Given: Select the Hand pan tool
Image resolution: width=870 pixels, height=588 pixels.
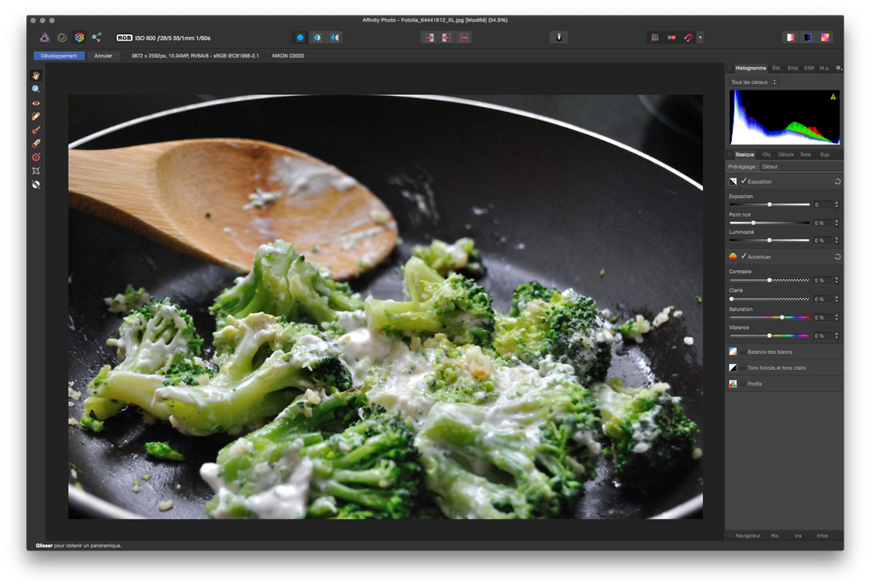Looking at the screenshot, I should point(36,75).
